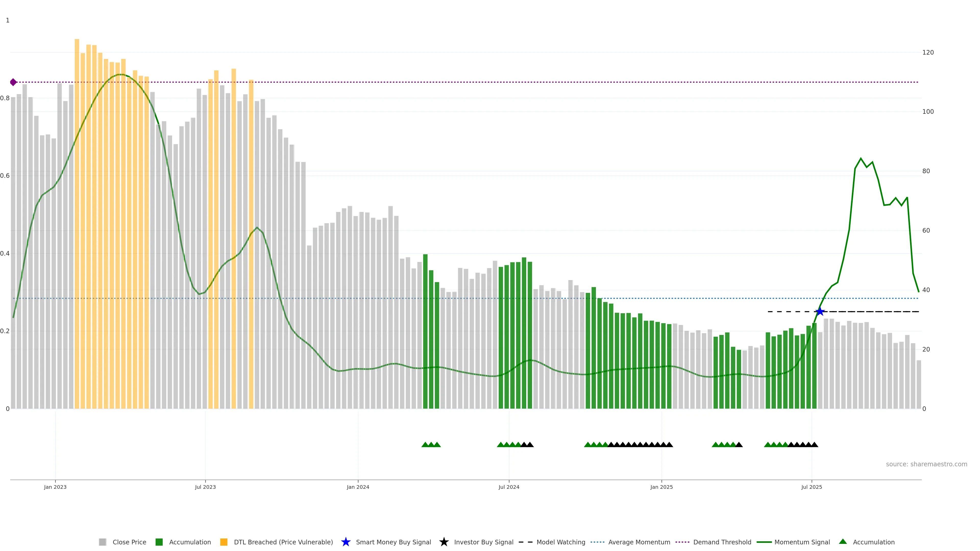Click the first green accumulation triangle marker
This screenshot has height=551, width=980.
[425, 445]
